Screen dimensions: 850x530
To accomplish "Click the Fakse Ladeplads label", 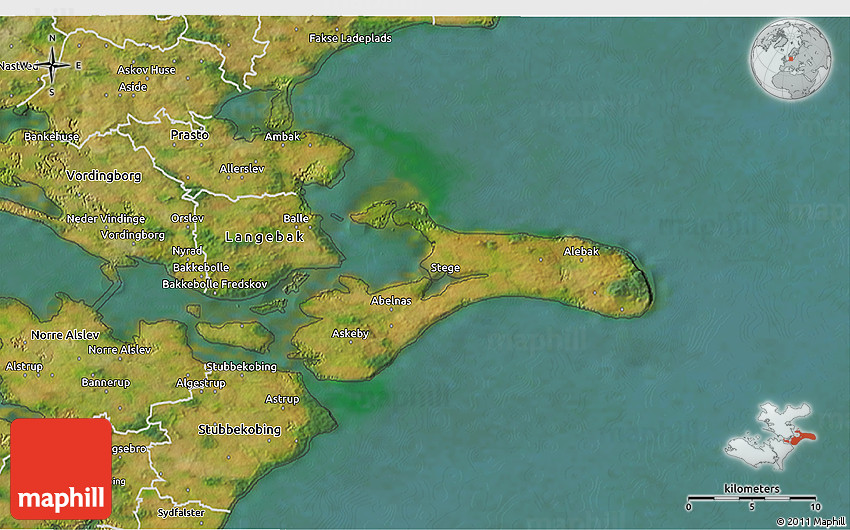I will point(350,38).
